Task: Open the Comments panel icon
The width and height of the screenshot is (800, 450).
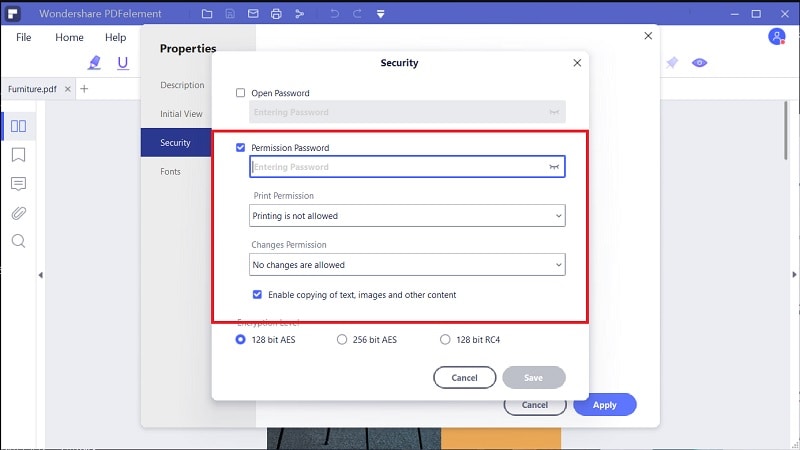Action: (18, 184)
